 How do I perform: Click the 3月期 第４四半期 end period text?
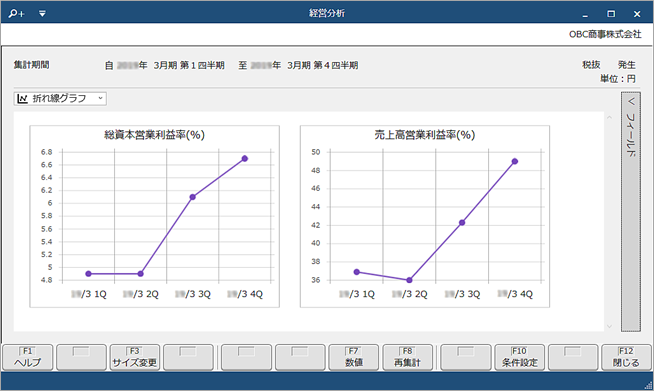point(322,66)
